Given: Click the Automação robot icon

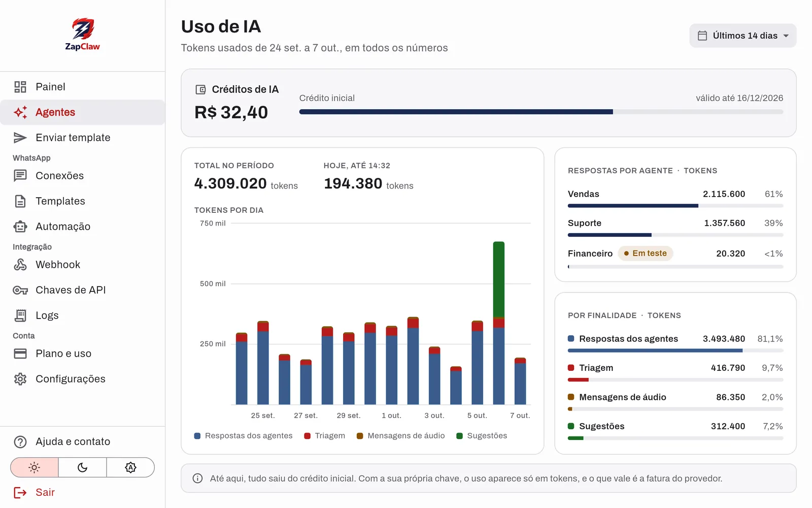Looking at the screenshot, I should (20, 227).
